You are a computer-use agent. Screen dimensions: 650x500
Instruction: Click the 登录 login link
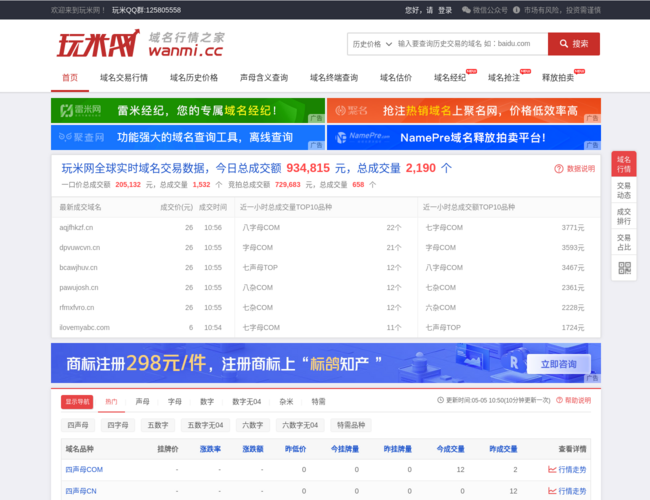(445, 10)
